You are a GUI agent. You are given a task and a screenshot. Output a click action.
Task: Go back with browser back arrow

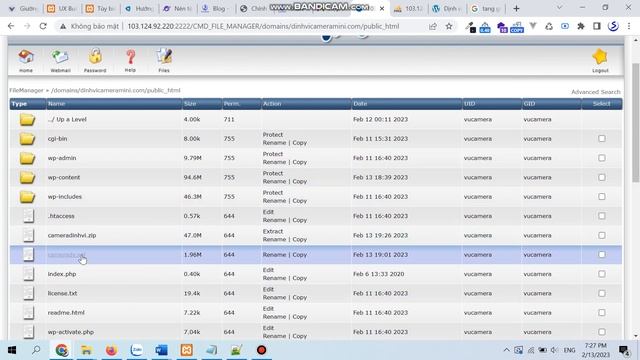[11, 26]
